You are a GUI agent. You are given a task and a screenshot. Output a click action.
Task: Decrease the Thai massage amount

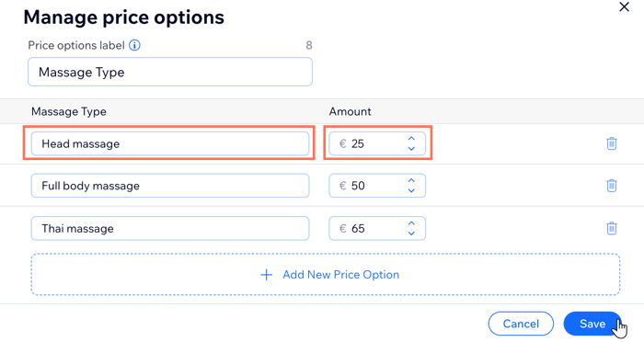411,233
